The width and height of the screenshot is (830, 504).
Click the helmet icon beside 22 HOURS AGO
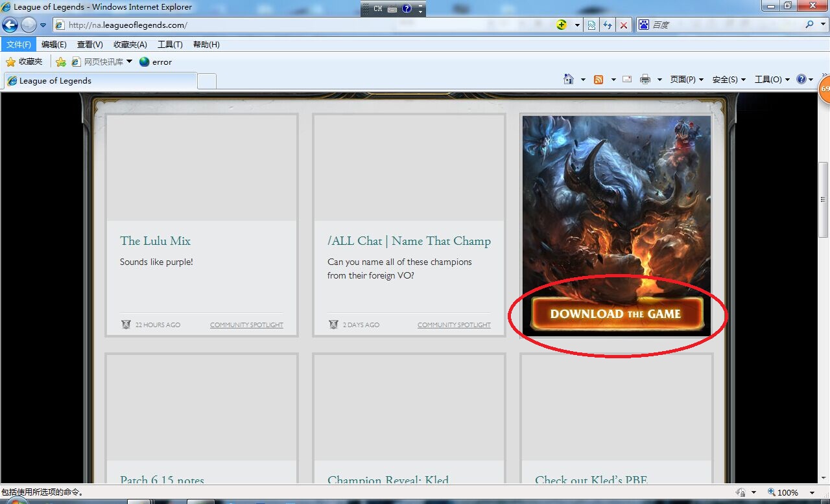(126, 325)
